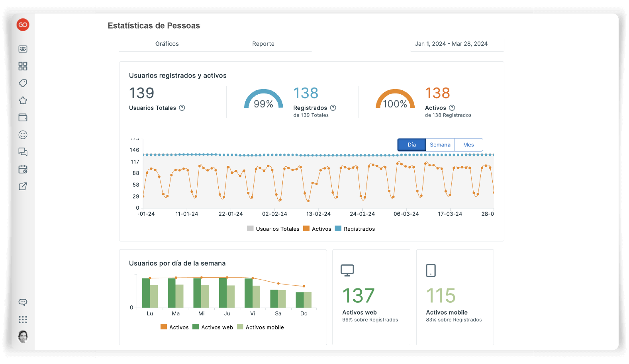Click the 22-01-24 date on chart axis
Screen dimensions: 629x364
tap(231, 214)
